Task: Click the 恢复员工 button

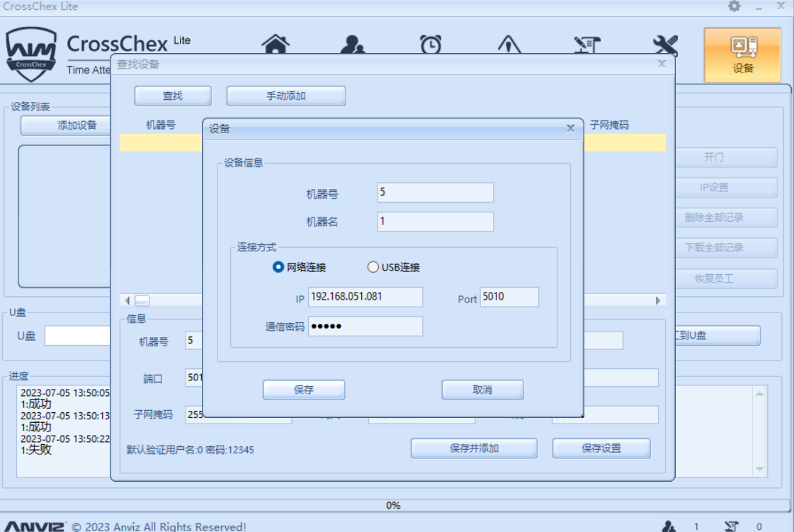Action: (x=726, y=278)
